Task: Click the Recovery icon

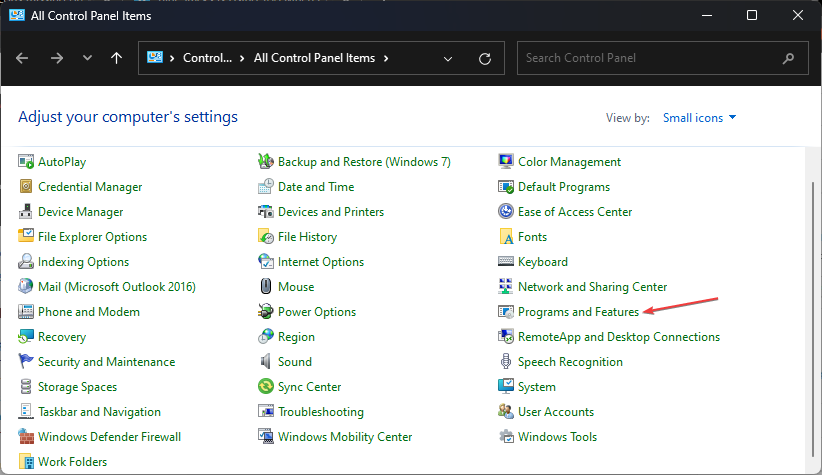Action: (26, 337)
